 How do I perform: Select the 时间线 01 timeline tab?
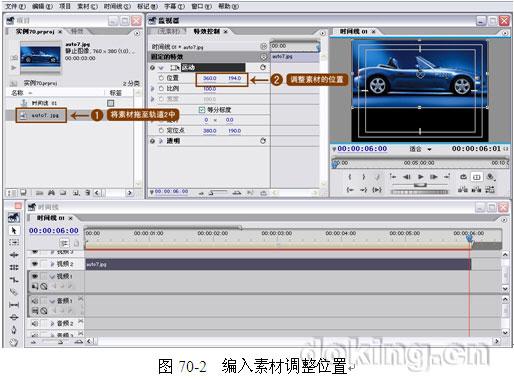click(51, 218)
